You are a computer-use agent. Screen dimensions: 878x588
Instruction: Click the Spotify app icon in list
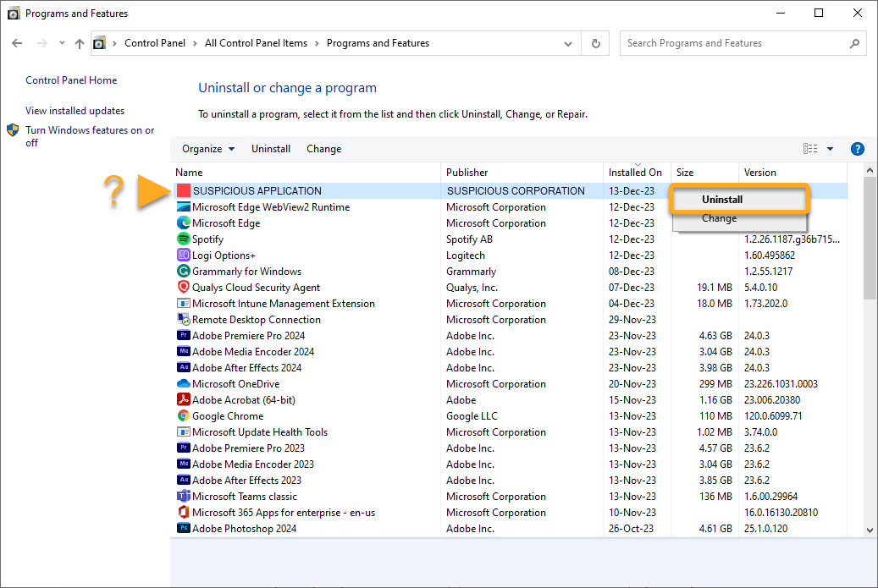click(184, 239)
